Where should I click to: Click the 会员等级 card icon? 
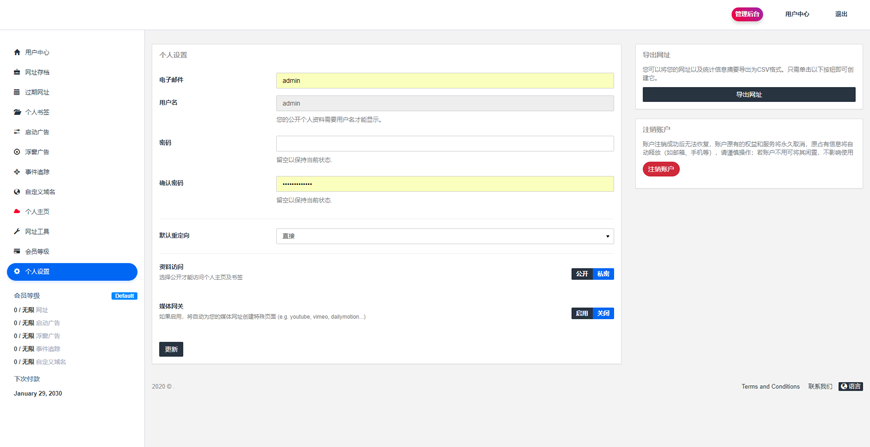[17, 252]
